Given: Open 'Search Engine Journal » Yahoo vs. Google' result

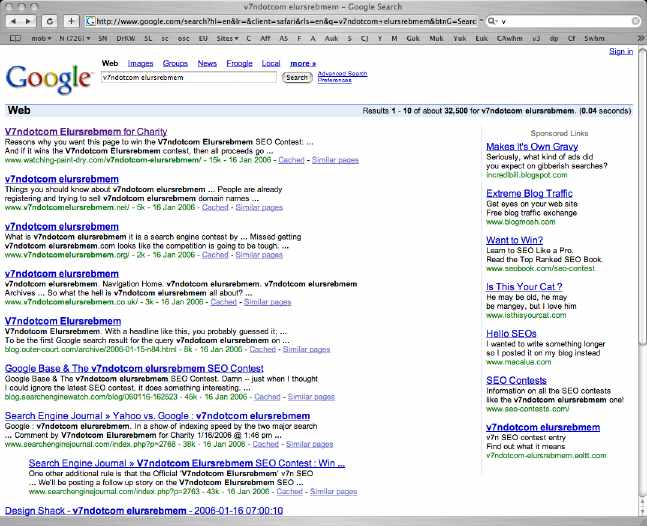Looking at the screenshot, I should pos(157,416).
